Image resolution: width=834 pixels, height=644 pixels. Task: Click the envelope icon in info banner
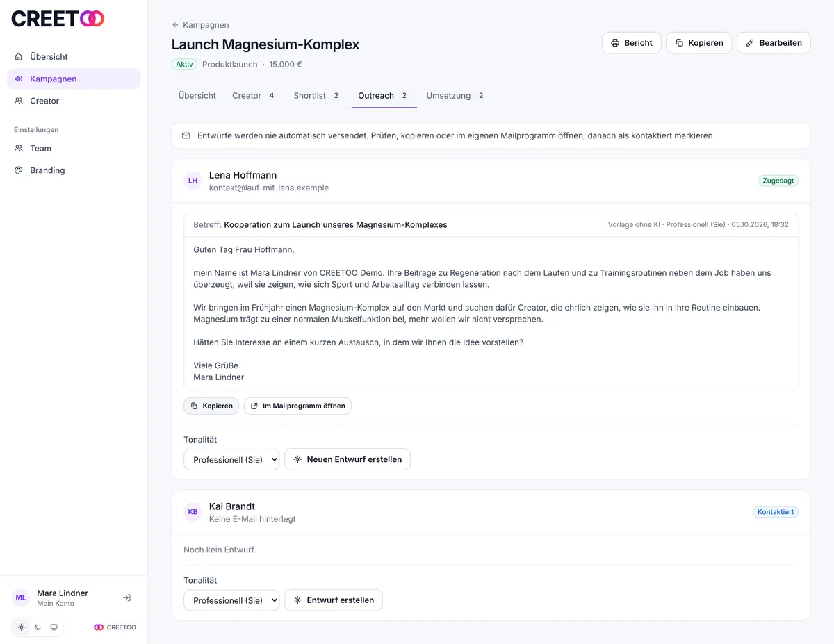click(186, 136)
